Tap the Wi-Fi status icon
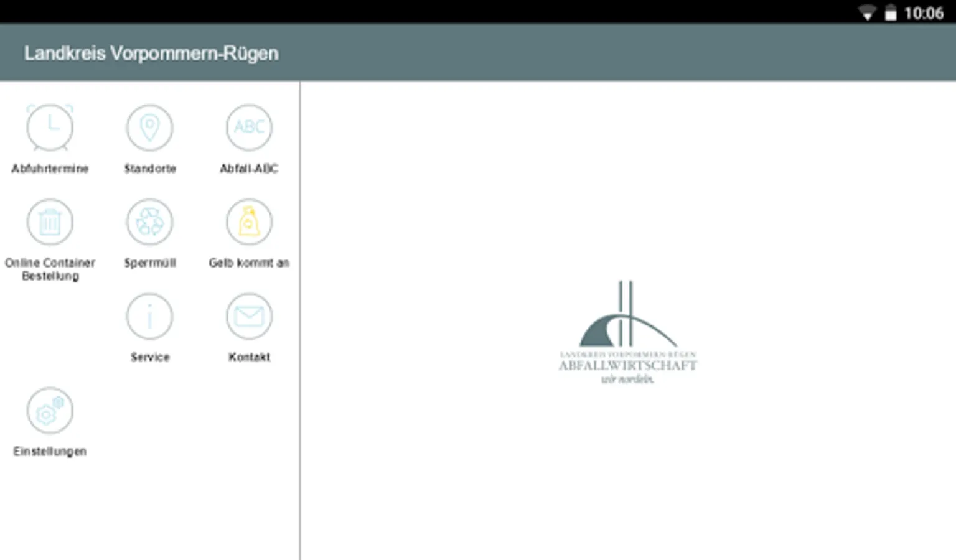 point(867,13)
